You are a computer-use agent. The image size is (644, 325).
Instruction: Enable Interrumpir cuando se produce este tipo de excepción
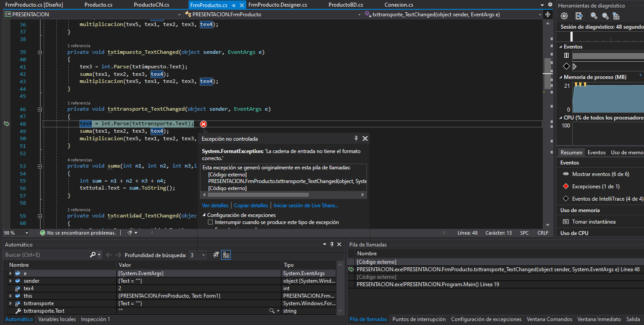point(210,222)
